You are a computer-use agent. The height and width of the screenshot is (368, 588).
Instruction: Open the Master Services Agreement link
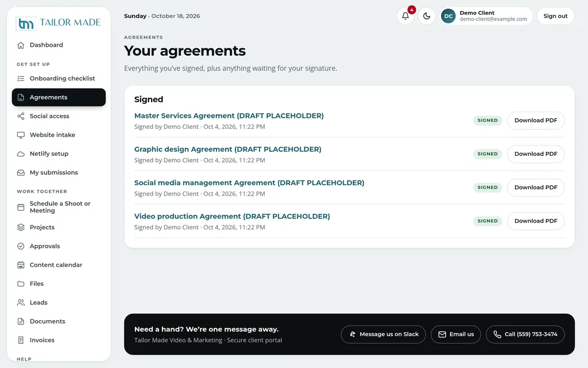(x=229, y=116)
